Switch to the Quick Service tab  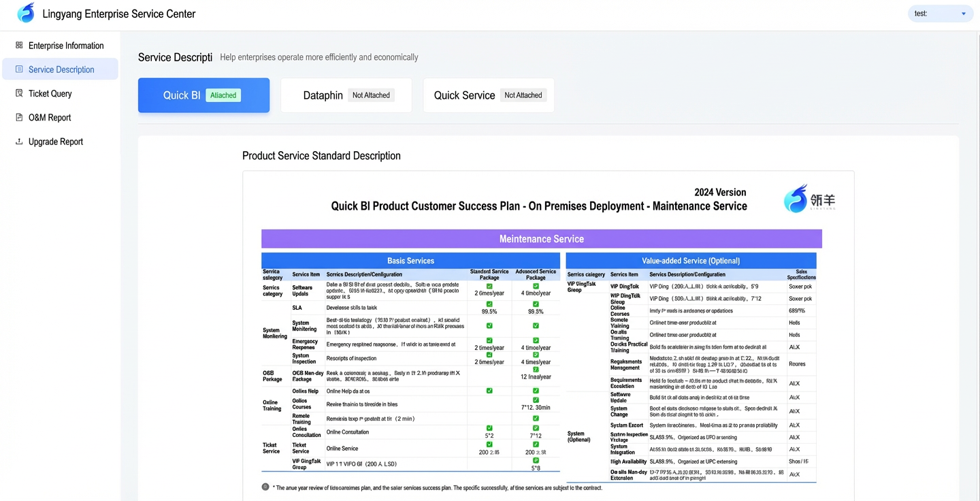[489, 95]
